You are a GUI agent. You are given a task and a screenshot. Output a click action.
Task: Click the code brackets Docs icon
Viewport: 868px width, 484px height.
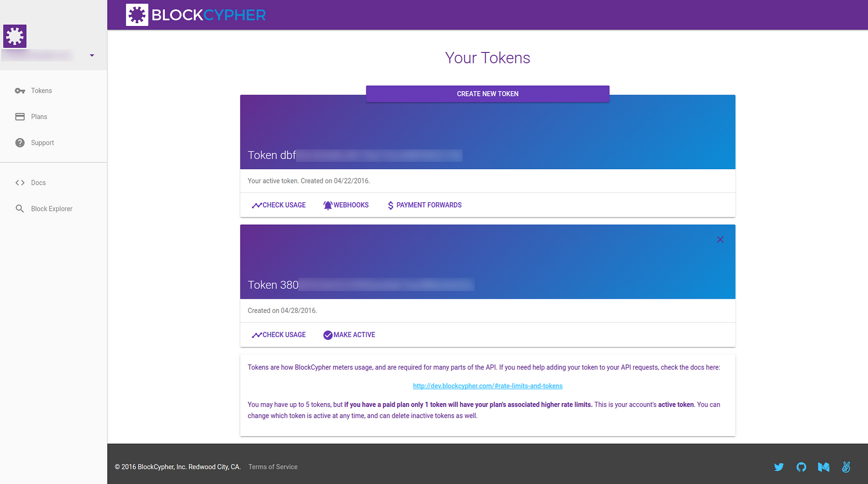tap(20, 182)
